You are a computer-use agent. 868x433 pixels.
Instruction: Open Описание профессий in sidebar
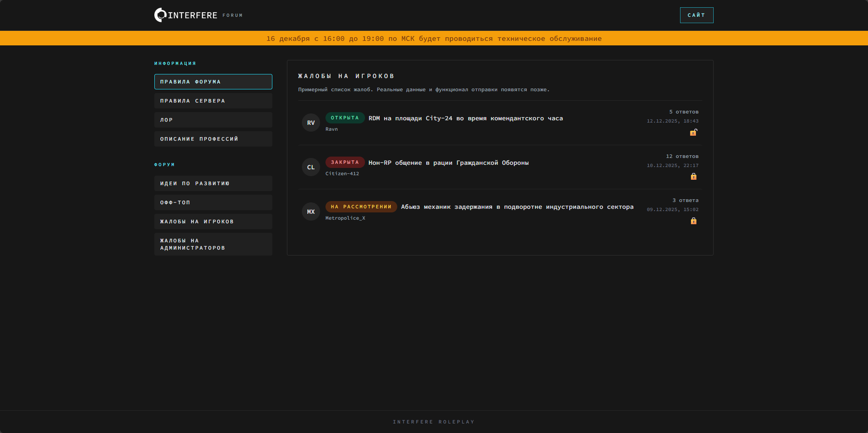(213, 139)
